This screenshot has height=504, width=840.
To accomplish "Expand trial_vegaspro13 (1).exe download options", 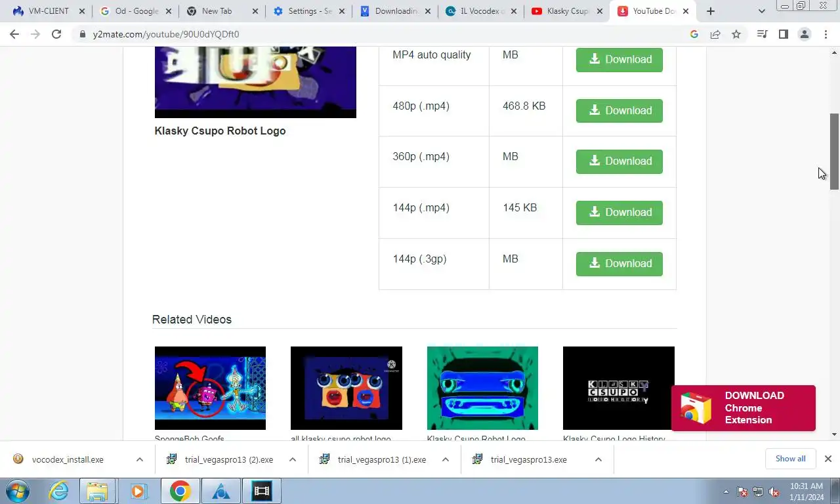I will tap(446, 459).
